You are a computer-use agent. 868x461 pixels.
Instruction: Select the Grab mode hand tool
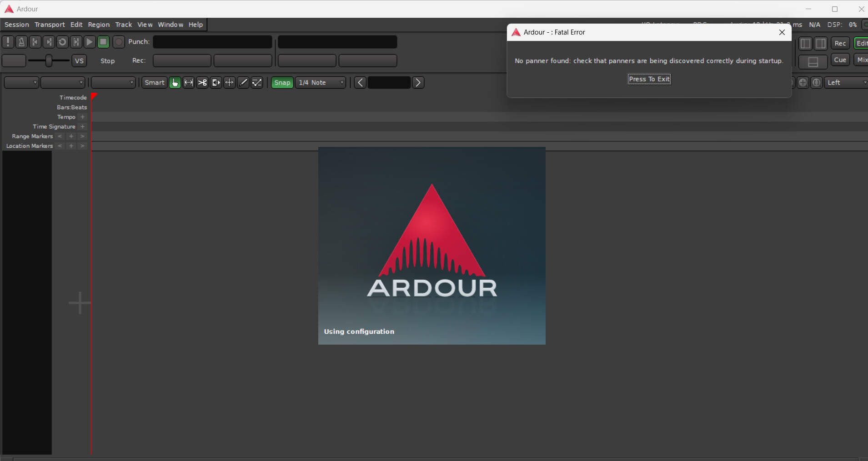click(175, 82)
